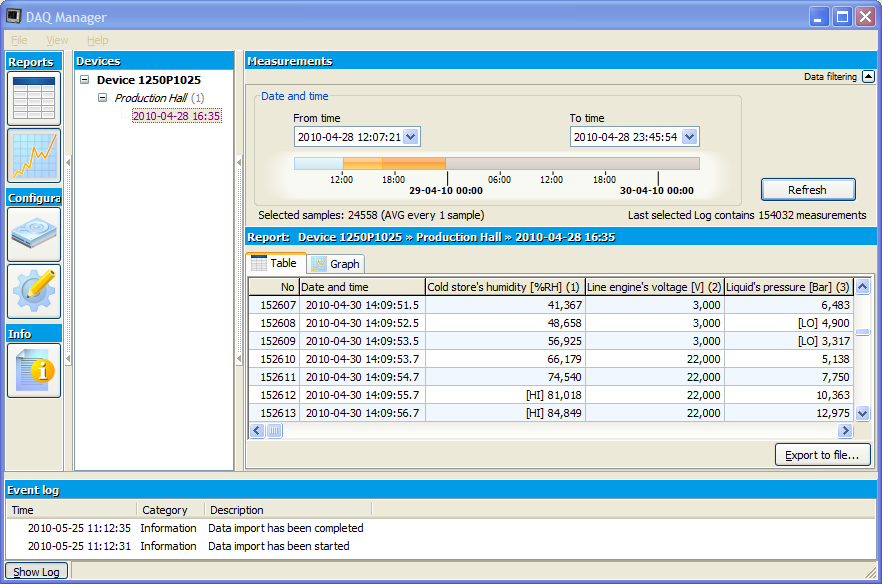Open the table-style Reports view

[x=35, y=97]
